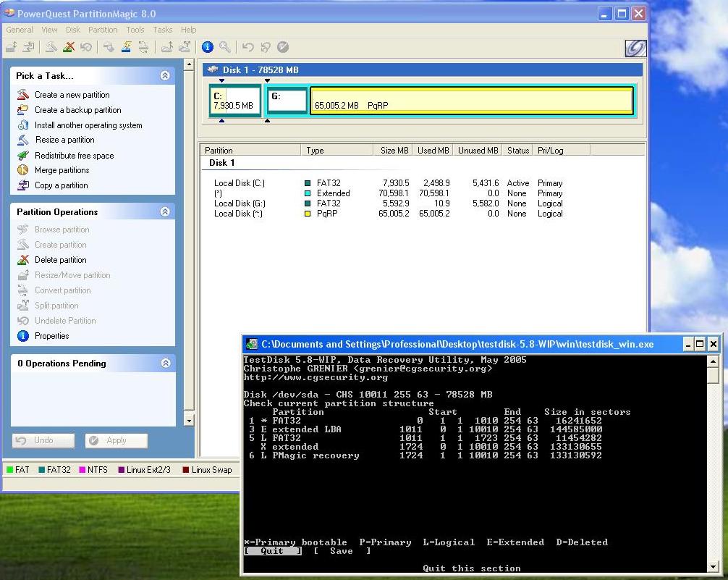Select the Local Disk (*:) PqRP row

point(388,214)
